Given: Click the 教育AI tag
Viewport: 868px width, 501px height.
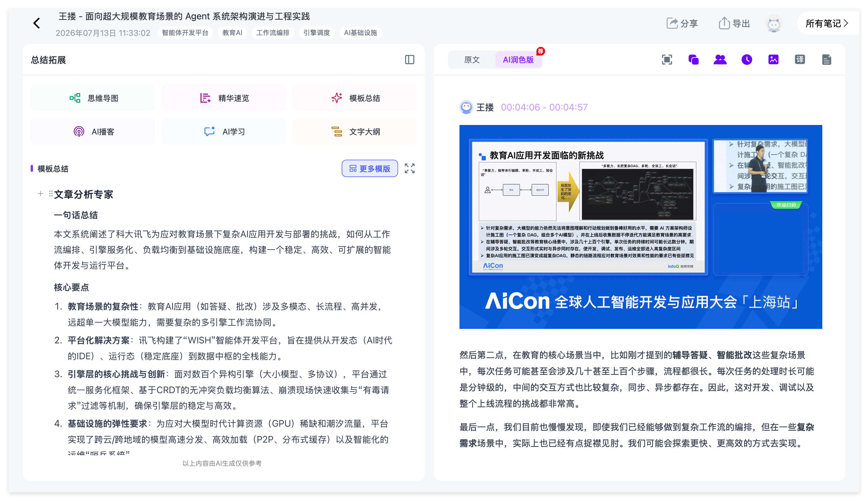Looking at the screenshot, I should pos(232,33).
